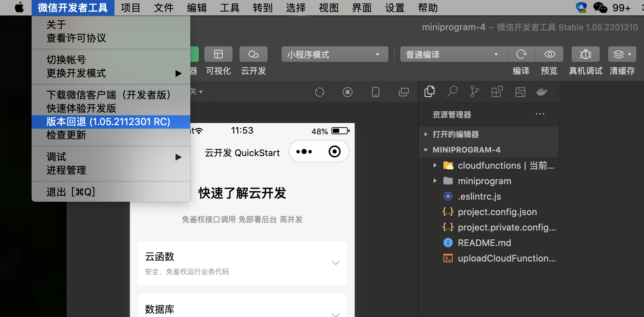This screenshot has height=317, width=644.
Task: Open the cloud development (云开发) icon
Action: (x=254, y=54)
